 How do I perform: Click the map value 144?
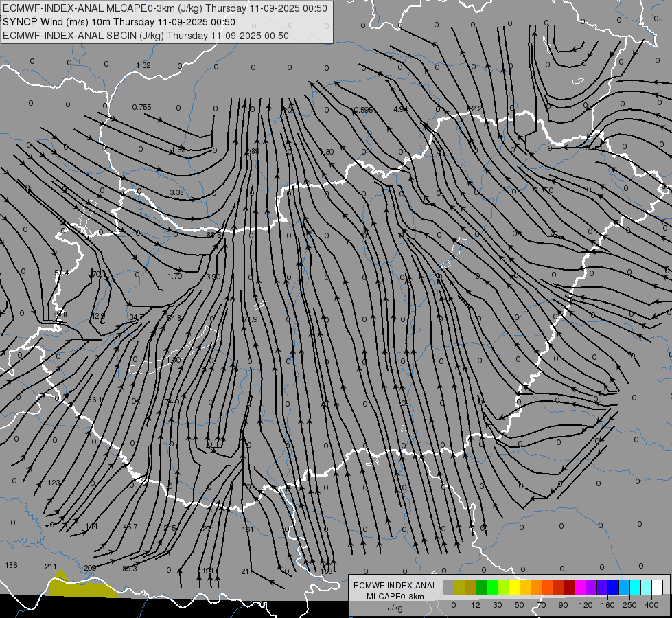click(92, 526)
